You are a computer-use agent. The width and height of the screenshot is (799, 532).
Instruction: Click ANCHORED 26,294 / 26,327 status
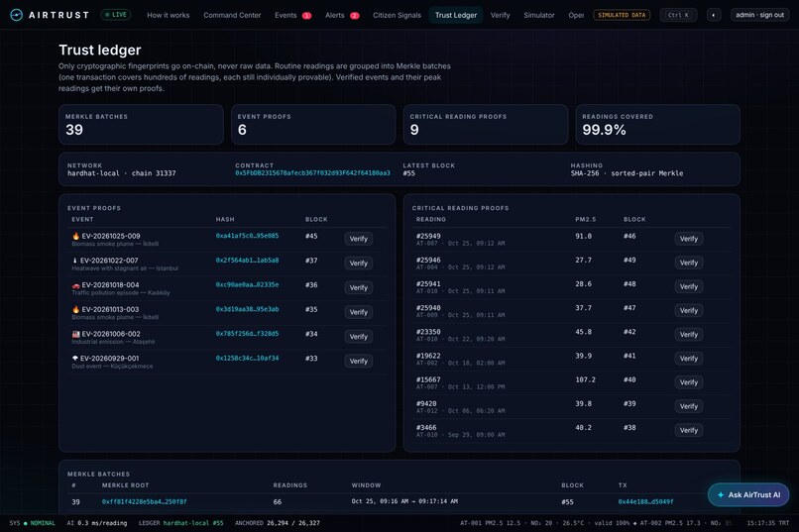278,523
